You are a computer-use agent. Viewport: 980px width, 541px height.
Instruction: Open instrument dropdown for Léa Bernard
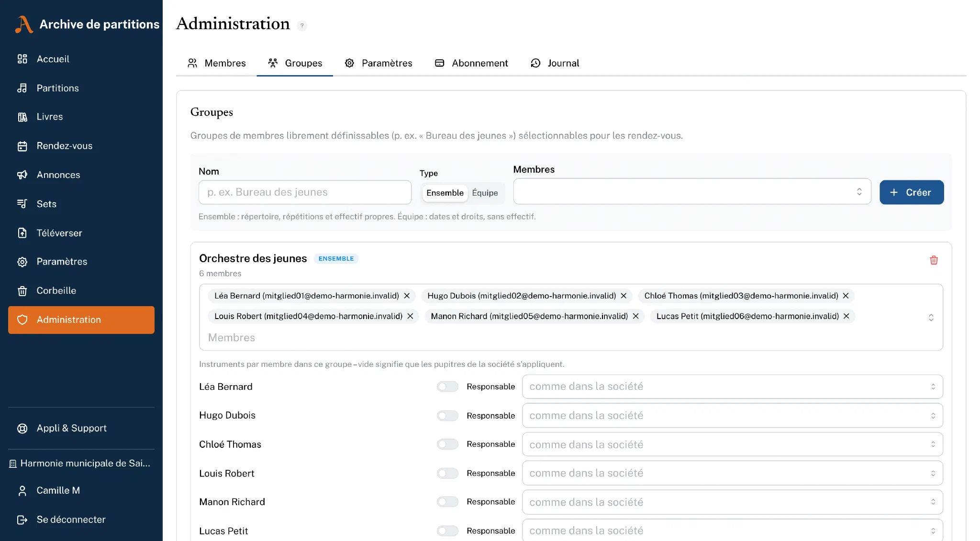(x=732, y=386)
